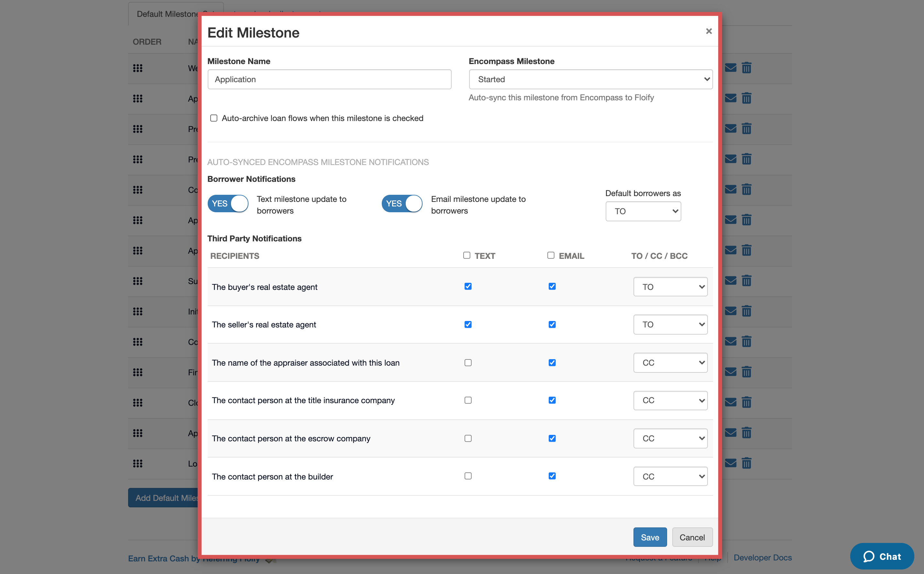Viewport: 924px width, 574px height.
Task: Change TO/CC/BCC for buyer's real estate agent
Action: click(670, 287)
